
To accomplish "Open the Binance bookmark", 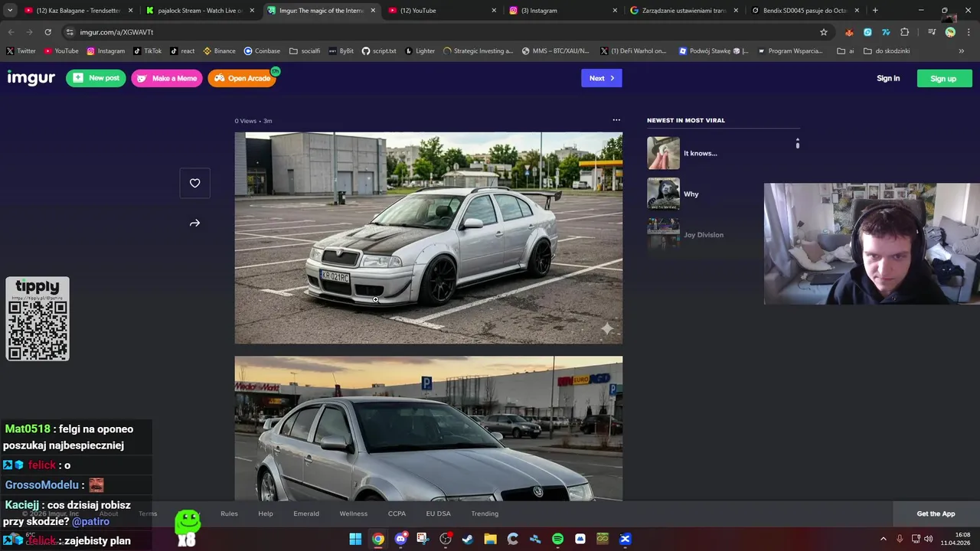I will click(219, 51).
